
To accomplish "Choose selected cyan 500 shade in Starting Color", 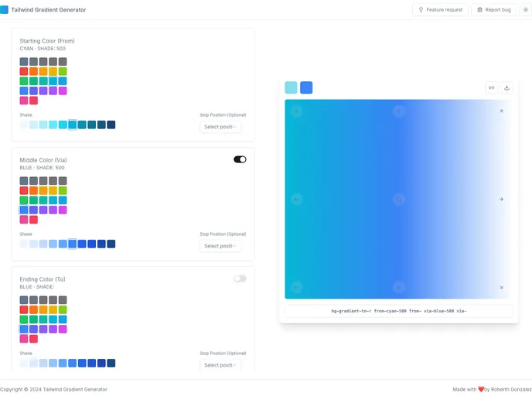I will click(72, 125).
